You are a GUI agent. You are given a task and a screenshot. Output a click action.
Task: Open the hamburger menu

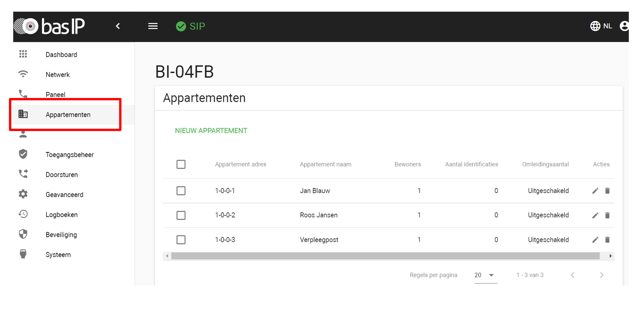tap(153, 26)
